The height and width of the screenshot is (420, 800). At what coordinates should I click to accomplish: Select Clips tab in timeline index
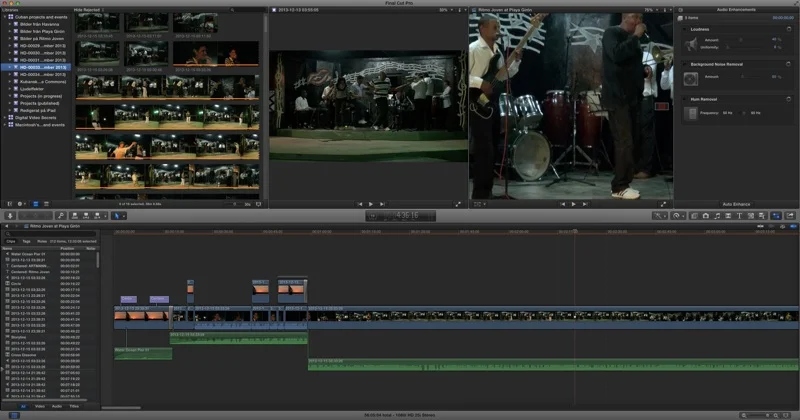coord(11,241)
